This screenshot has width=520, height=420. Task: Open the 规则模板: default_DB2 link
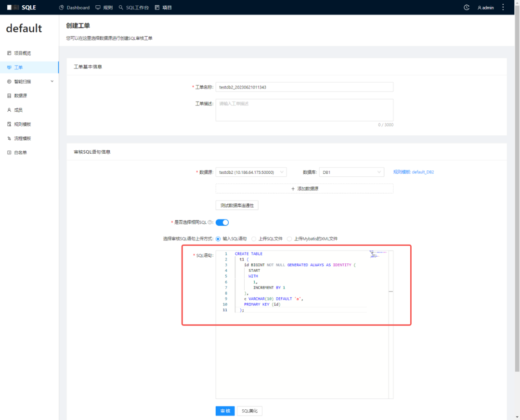point(414,172)
